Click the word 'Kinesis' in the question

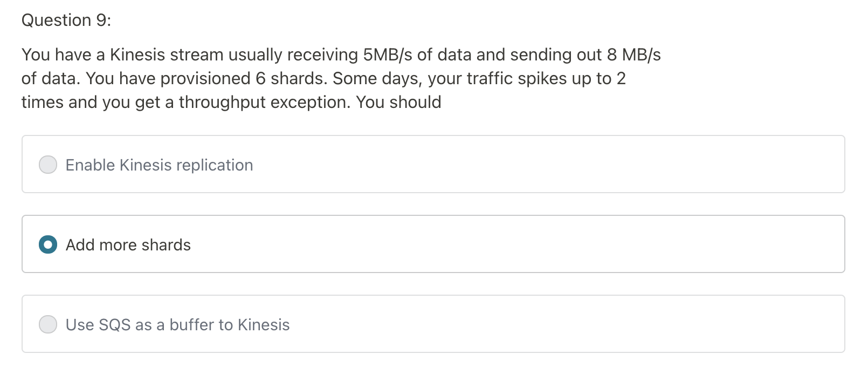137,55
